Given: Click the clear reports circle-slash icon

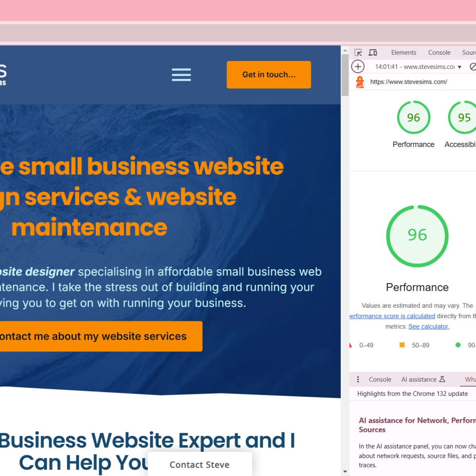Looking at the screenshot, I should pyautogui.click(x=473, y=67).
